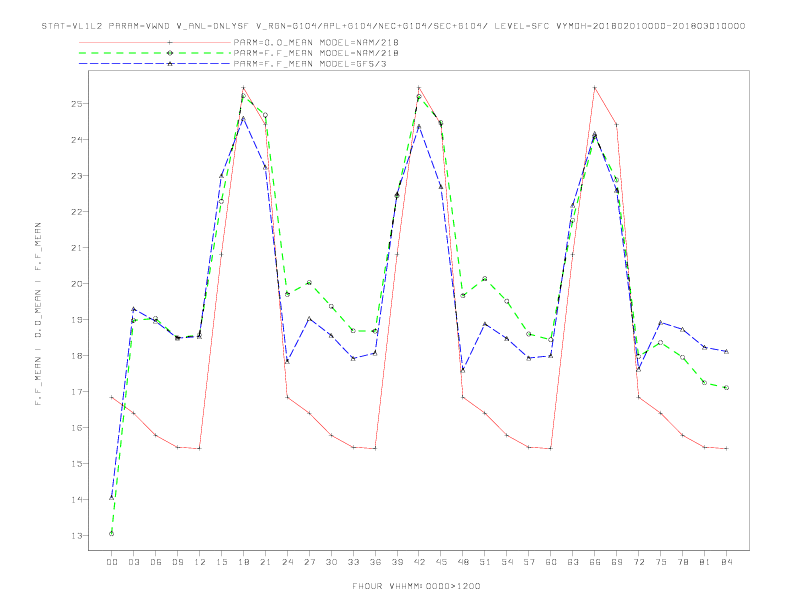Image resolution: width=792 pixels, height=612 pixels.
Task: Click y-axis tick label 14
Action: click(77, 499)
